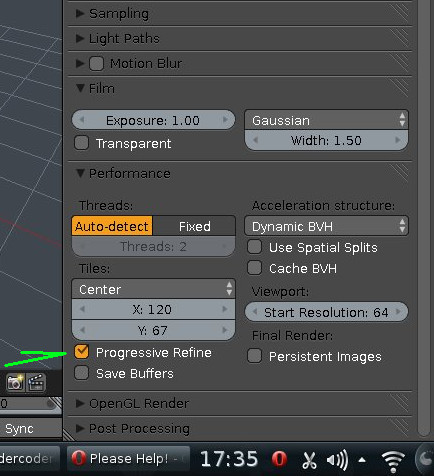This screenshot has width=434, height=476.
Task: Open the Center tile order dropdown
Action: coord(153,289)
